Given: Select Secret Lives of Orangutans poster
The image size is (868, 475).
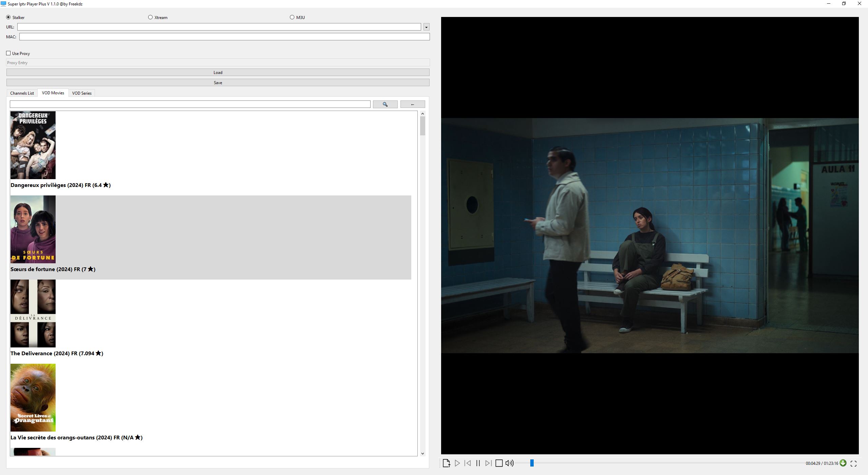Looking at the screenshot, I should click(x=33, y=398).
